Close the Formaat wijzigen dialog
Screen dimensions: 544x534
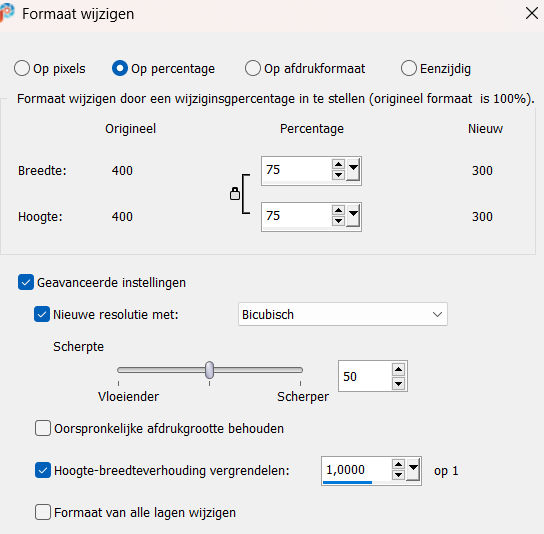(532, 14)
